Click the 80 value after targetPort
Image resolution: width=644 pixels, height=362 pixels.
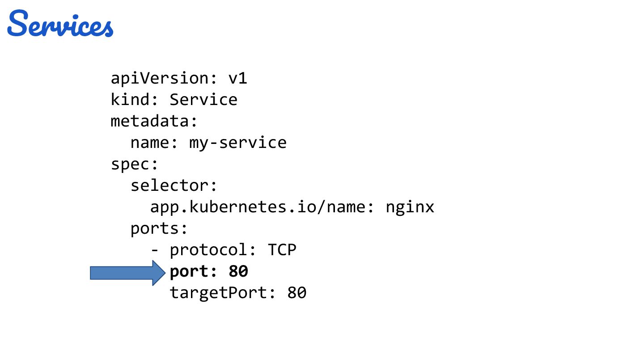[x=297, y=293]
